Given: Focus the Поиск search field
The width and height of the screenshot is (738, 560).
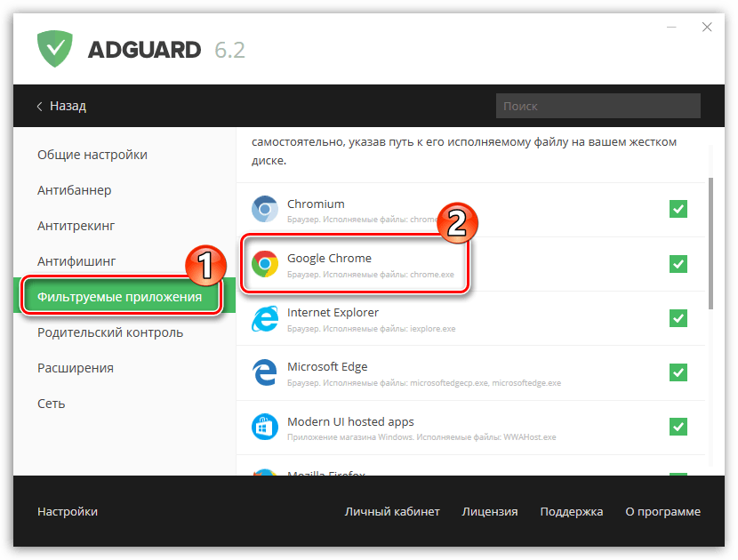Looking at the screenshot, I should (598, 106).
